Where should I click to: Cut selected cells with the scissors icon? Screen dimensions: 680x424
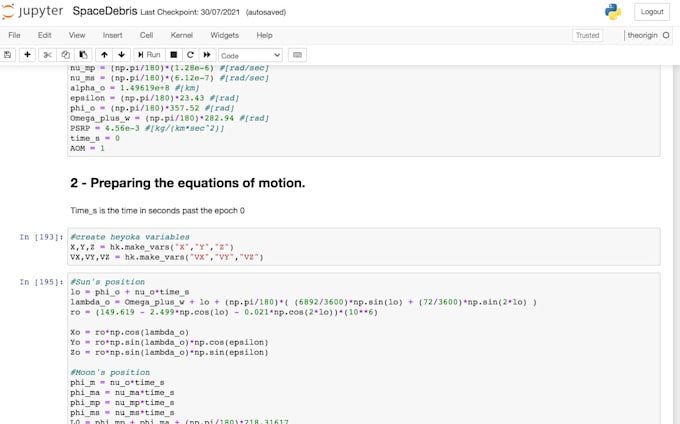point(47,55)
